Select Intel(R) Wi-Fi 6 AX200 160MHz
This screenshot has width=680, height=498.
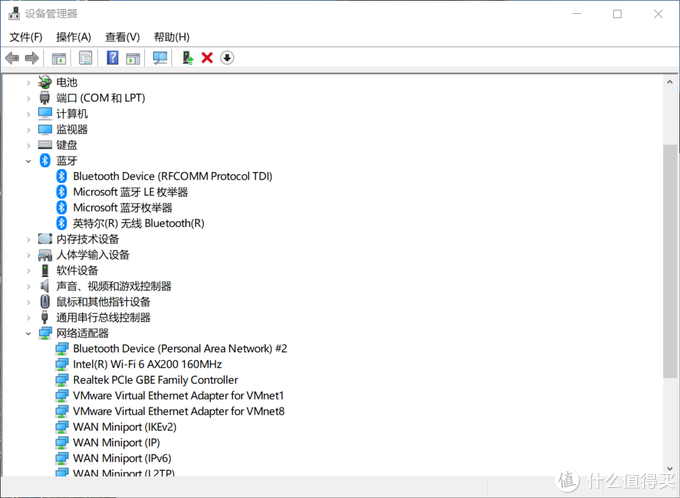tap(147, 364)
